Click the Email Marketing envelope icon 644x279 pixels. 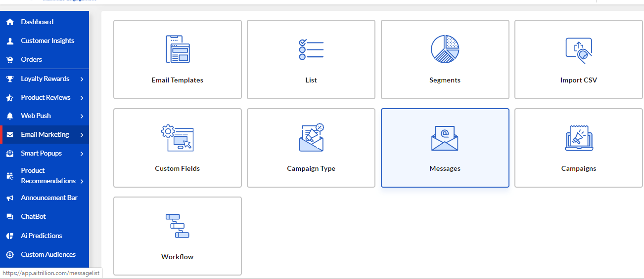click(x=10, y=135)
